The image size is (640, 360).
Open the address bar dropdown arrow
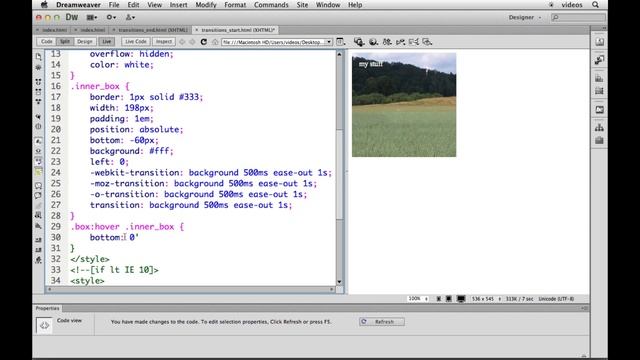tap(329, 42)
